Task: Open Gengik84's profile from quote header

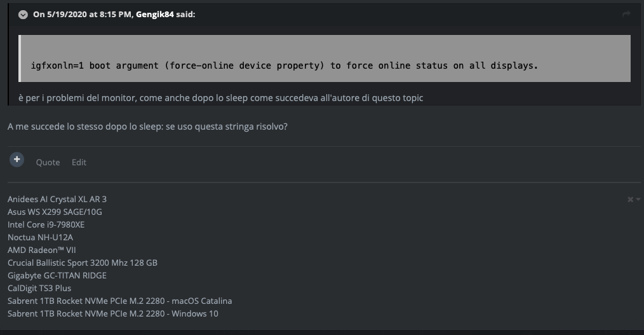Action: point(155,15)
